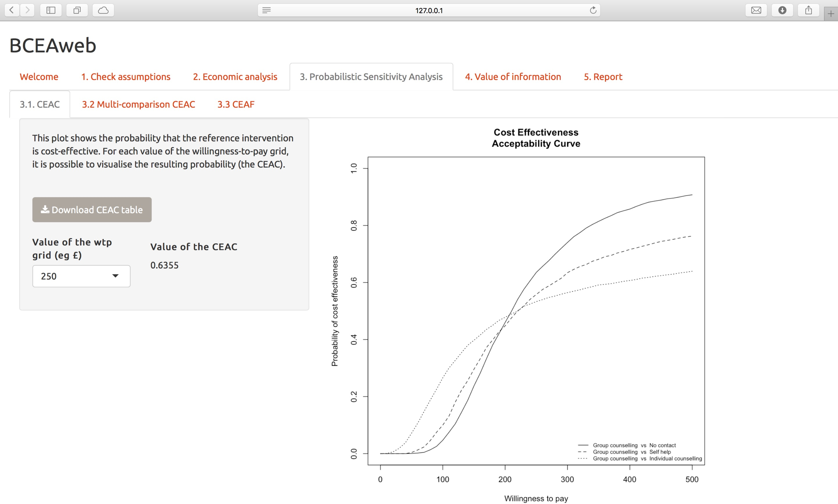Click the 127.0.0.1 address field

point(429,10)
